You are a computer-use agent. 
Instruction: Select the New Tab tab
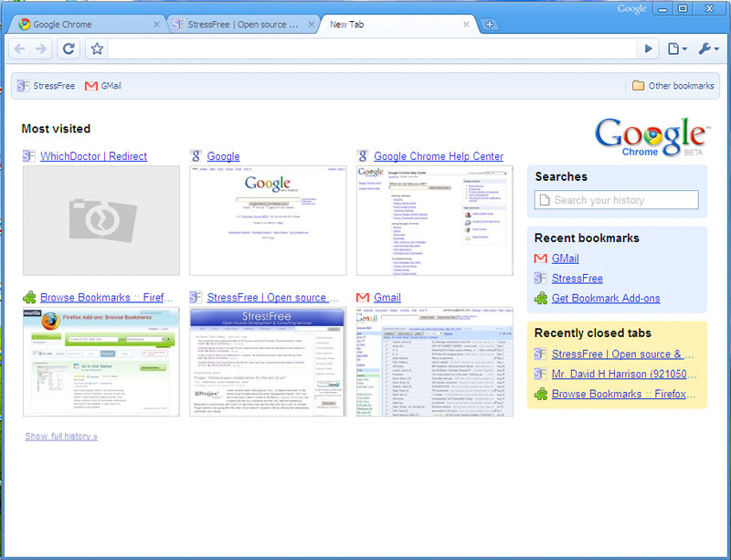pos(397,25)
